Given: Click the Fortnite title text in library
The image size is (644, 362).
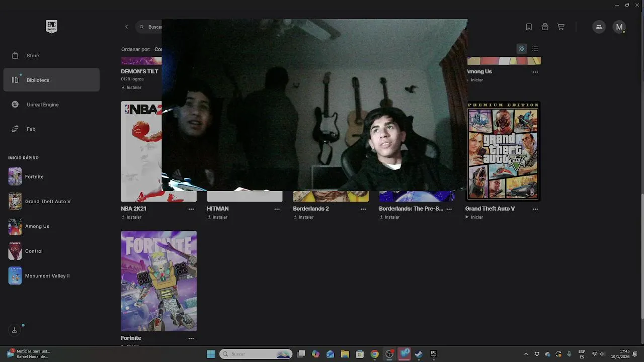Looking at the screenshot, I should point(131,338).
